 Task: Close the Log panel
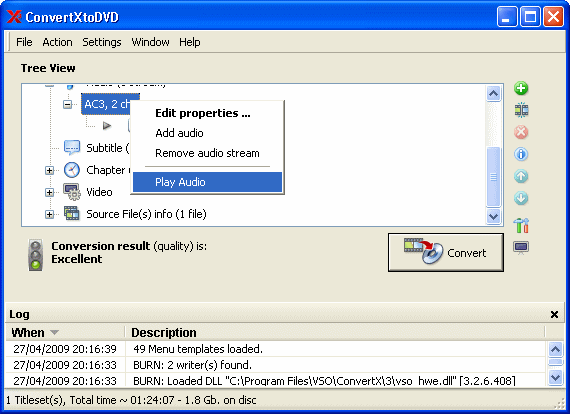point(554,314)
